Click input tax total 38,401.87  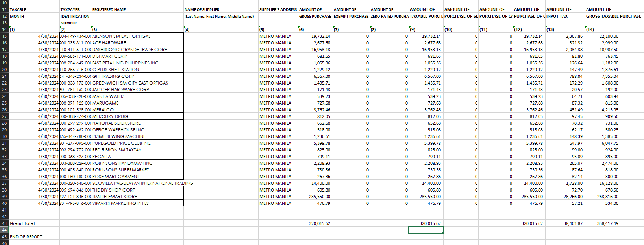coord(565,223)
